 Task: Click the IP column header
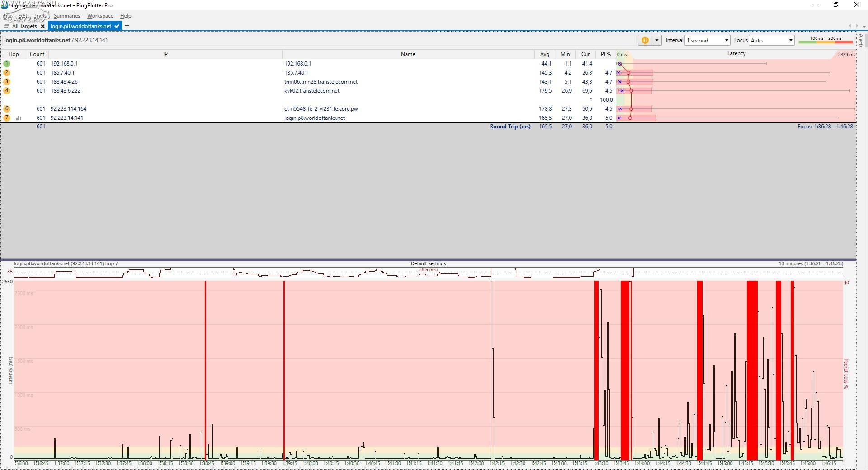[x=165, y=54]
